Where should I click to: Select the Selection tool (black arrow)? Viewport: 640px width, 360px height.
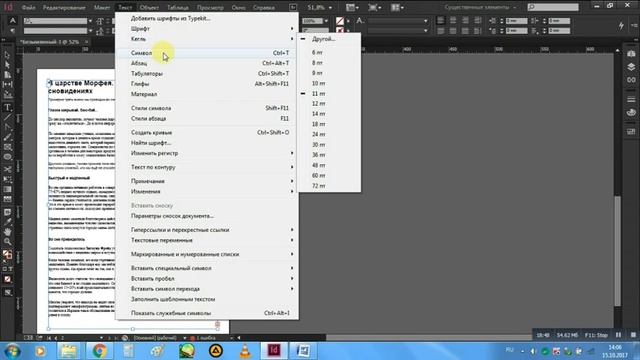point(7,55)
